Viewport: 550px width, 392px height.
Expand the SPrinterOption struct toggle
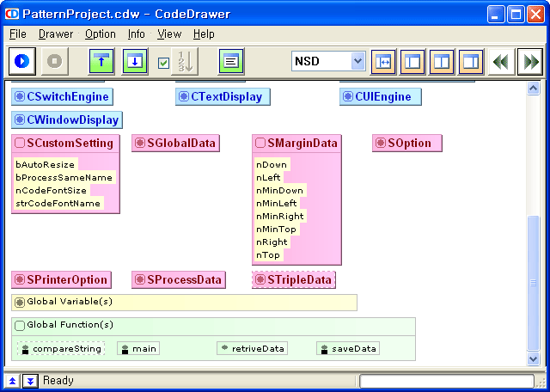pyautogui.click(x=20, y=279)
